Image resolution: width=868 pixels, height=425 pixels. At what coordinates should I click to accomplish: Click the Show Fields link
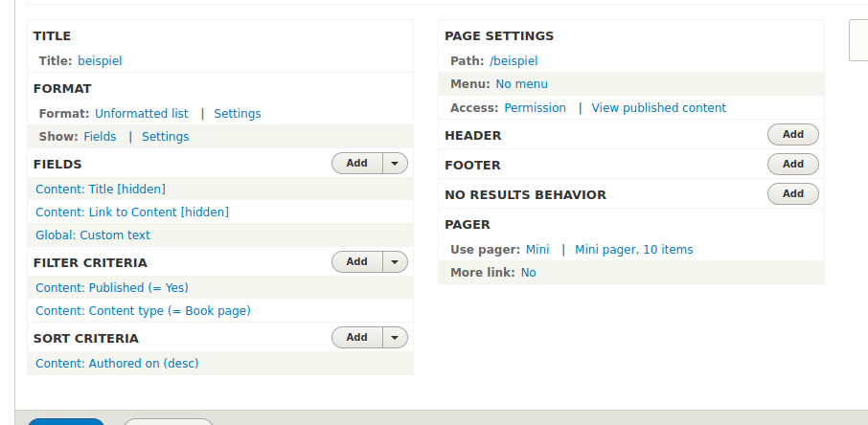point(100,137)
